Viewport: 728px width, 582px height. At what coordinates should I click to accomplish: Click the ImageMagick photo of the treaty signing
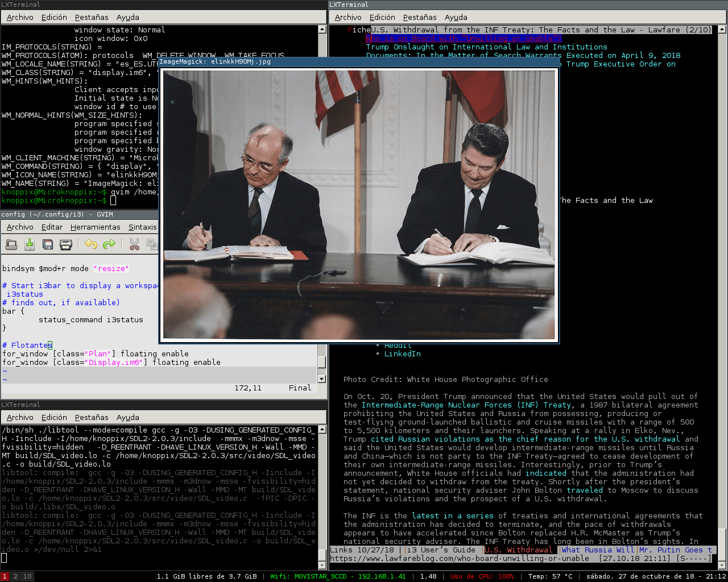[x=359, y=204]
